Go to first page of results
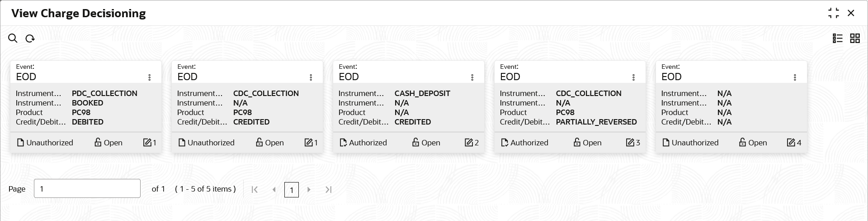The height and width of the screenshot is (221, 868). (255, 190)
